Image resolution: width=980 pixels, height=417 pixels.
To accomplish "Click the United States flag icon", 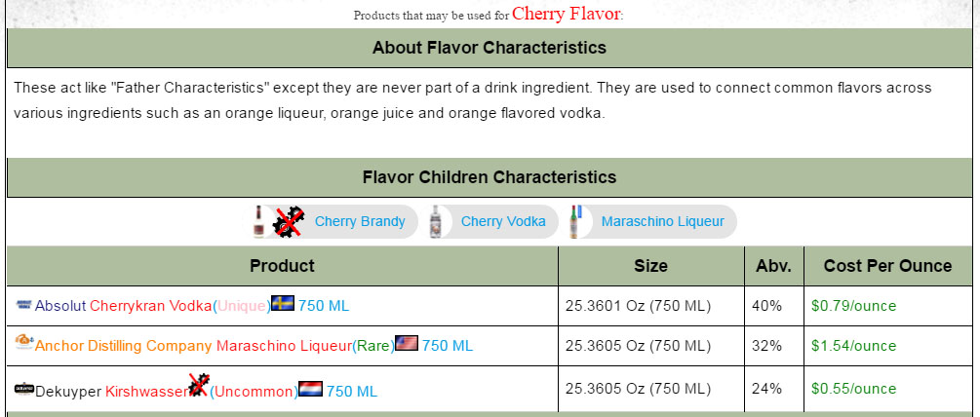I will tap(407, 343).
